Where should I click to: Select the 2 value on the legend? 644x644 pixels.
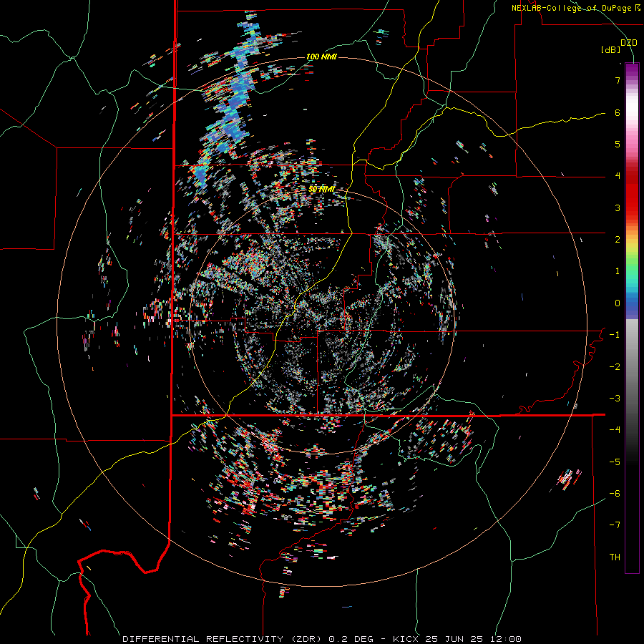[618, 240]
